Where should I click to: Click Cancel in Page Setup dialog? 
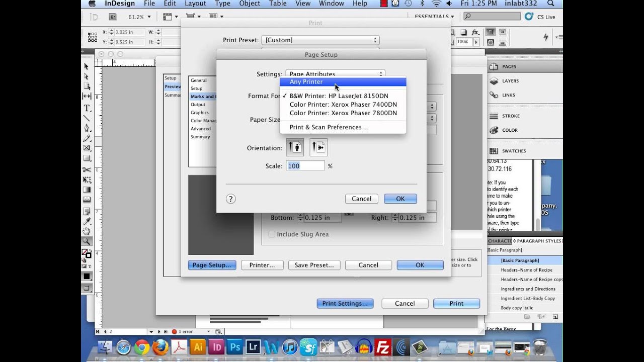point(362,199)
